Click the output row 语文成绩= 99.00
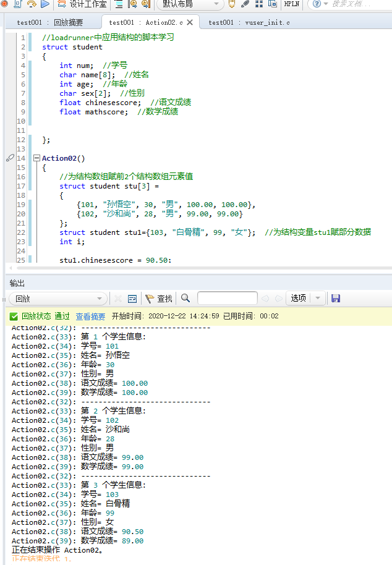 (77, 457)
